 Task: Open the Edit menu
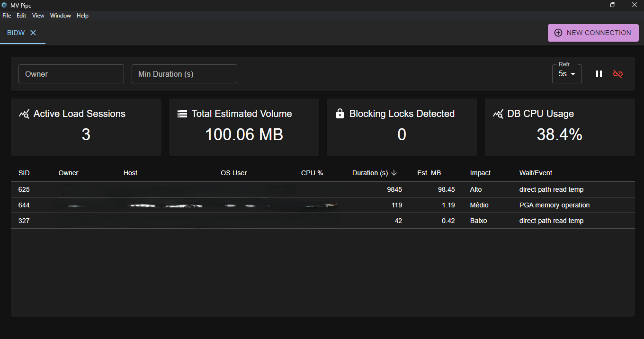[x=21, y=16]
